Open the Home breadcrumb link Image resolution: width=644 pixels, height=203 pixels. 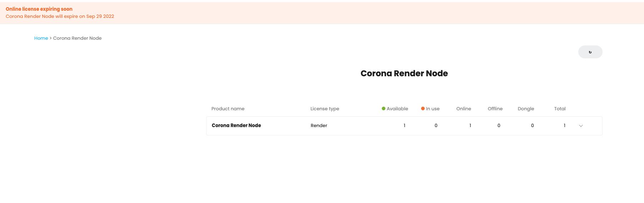[x=41, y=38]
